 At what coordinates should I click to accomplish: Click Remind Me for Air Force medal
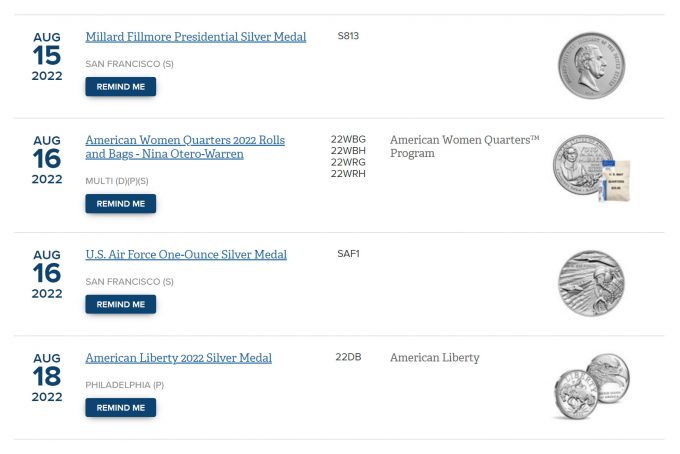120,304
